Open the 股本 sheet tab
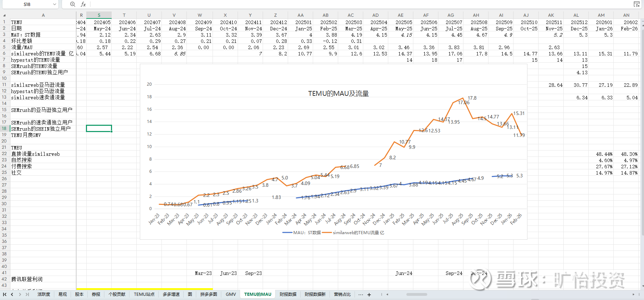This screenshot has width=644, height=300. [79, 294]
